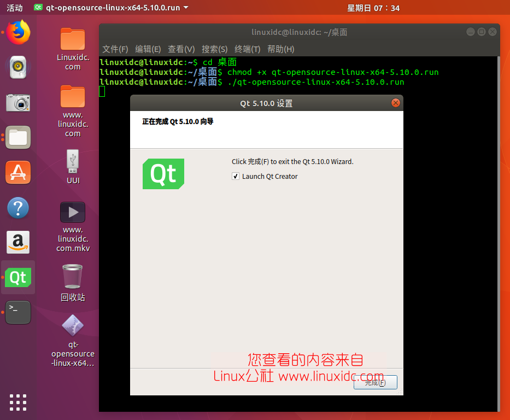The image size is (510, 420).
Task: Open the Terminal from the dock
Action: (18, 312)
